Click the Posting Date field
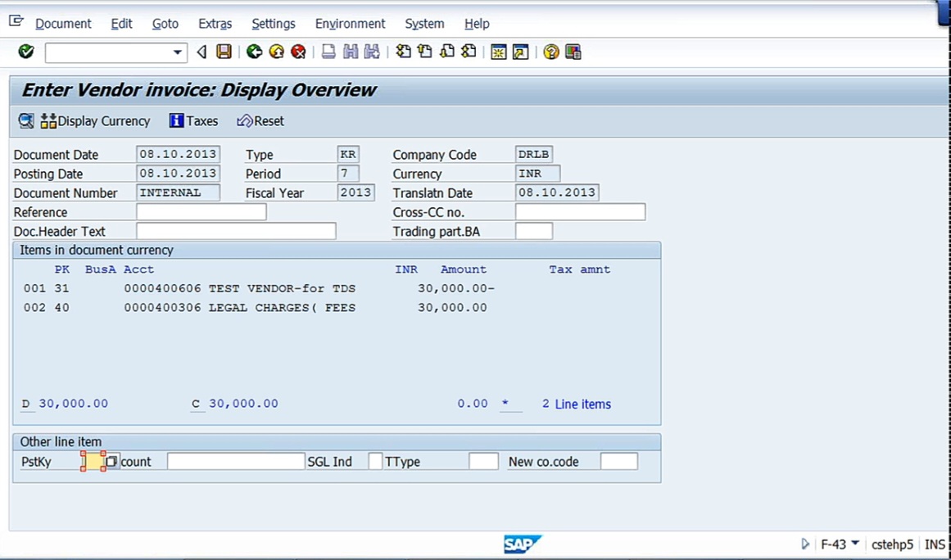Screen dimensions: 951x560 coord(179,174)
